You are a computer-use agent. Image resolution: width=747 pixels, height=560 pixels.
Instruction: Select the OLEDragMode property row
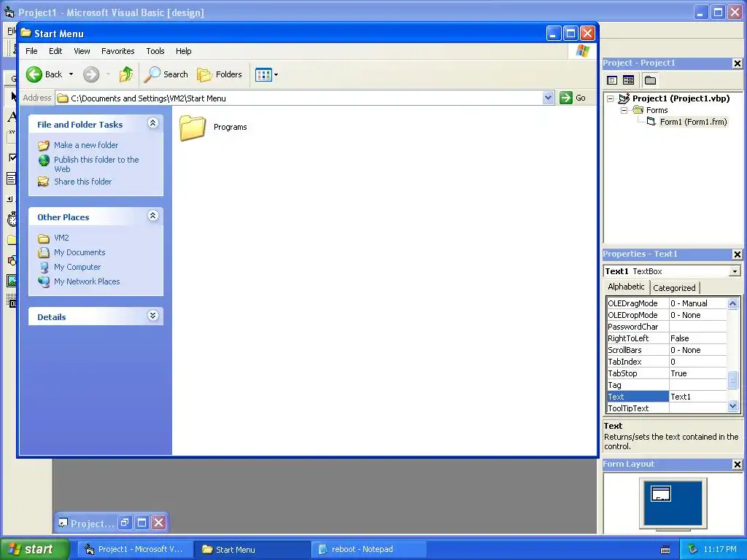pos(667,303)
